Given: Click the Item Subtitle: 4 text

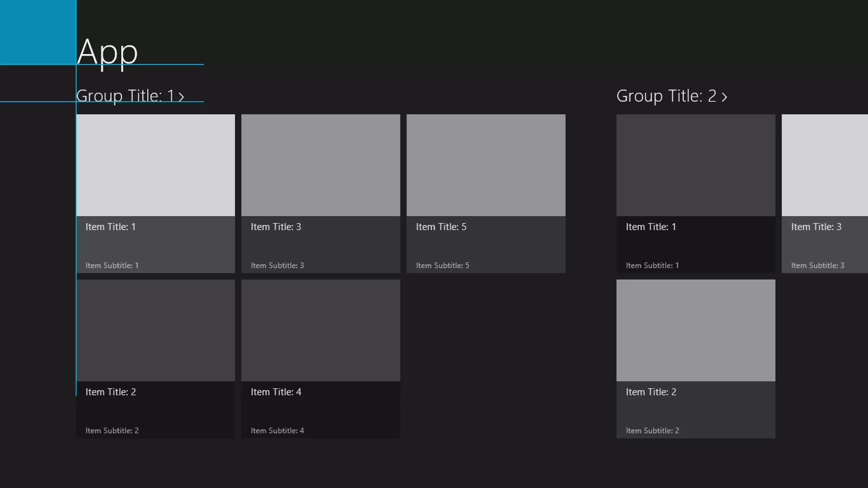Looking at the screenshot, I should point(277,431).
